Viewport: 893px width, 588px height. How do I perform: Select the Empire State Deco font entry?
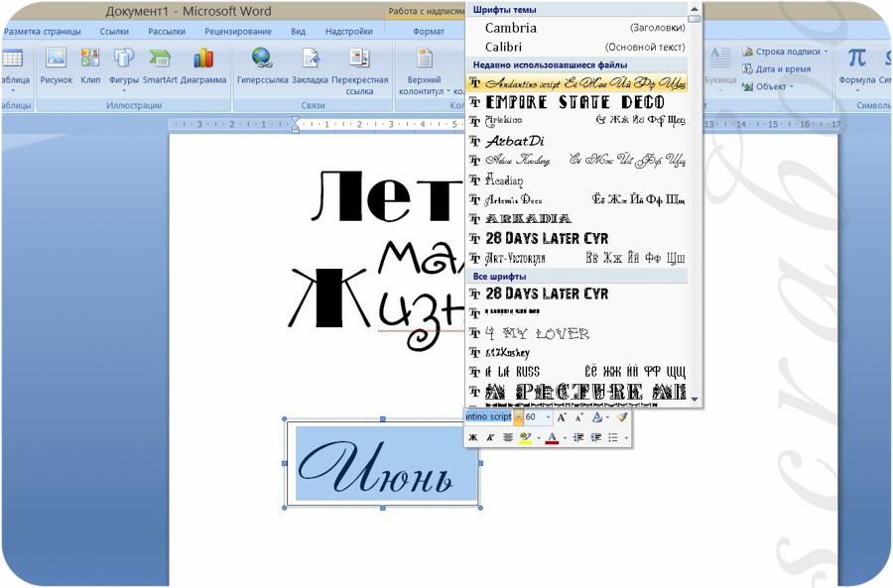[575, 102]
